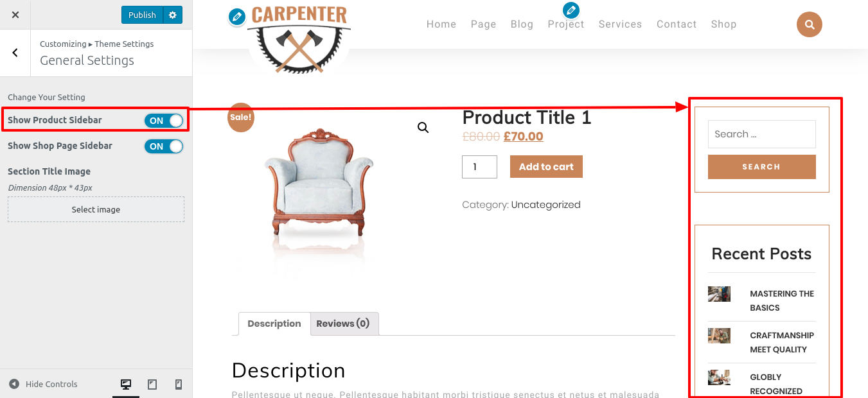Screen dimensions: 868x398
Task: Switch to tablet preview device icon
Action: (152, 384)
